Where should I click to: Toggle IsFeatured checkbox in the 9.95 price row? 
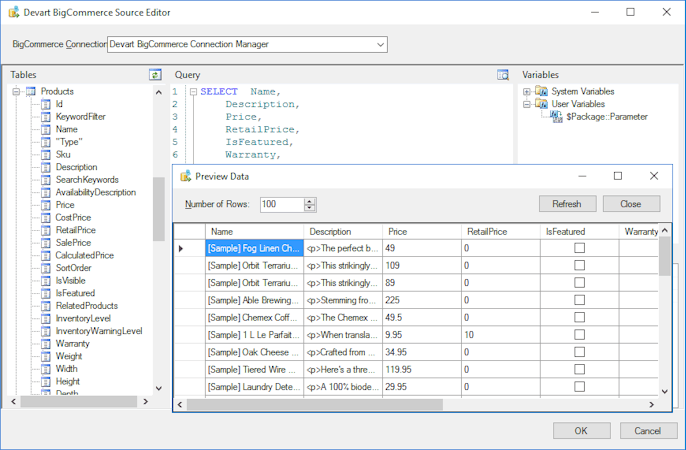(x=579, y=334)
